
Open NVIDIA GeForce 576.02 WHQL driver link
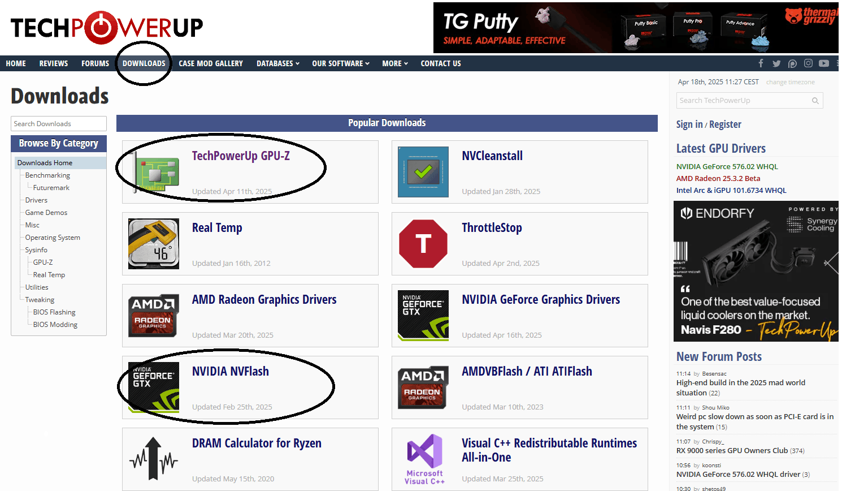click(727, 166)
